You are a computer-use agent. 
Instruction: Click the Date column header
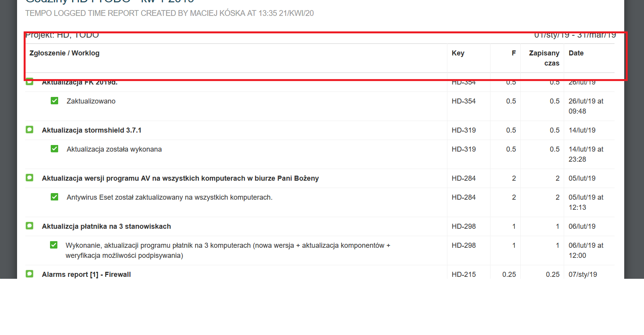pyautogui.click(x=576, y=53)
